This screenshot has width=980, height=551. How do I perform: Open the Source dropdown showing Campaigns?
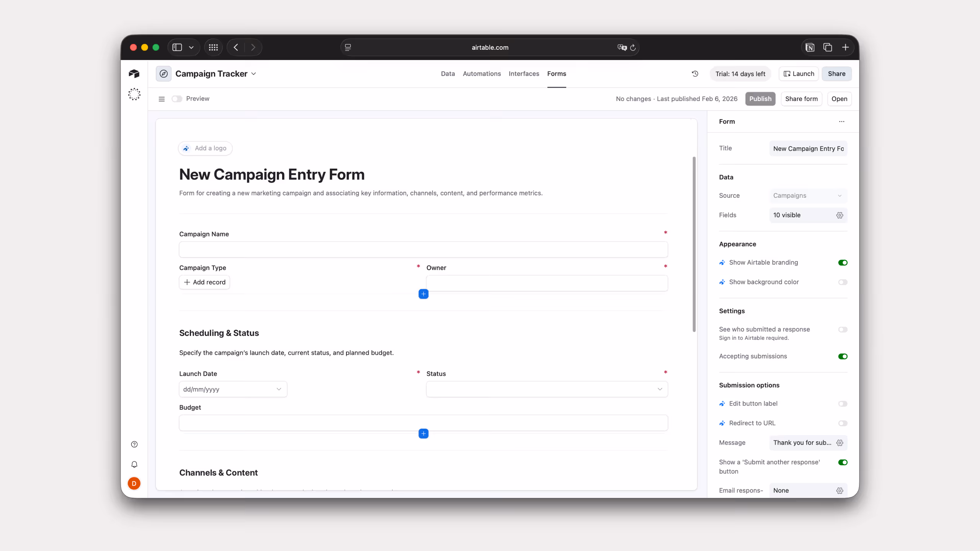click(x=808, y=196)
